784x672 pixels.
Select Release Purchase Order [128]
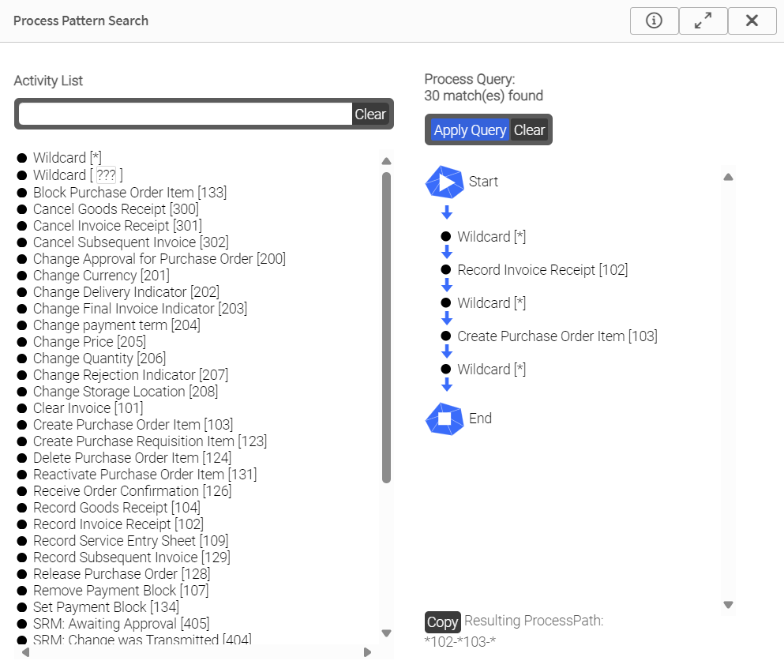[122, 573]
